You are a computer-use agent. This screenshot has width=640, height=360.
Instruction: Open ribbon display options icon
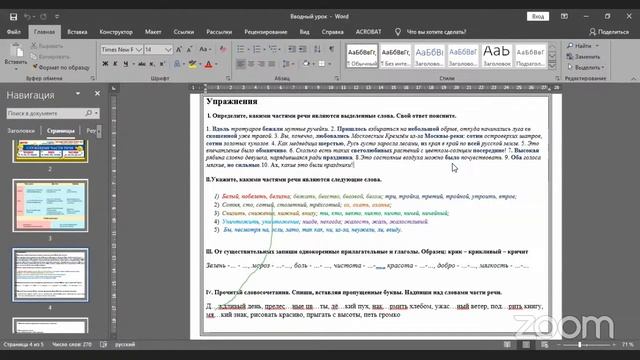[564, 16]
